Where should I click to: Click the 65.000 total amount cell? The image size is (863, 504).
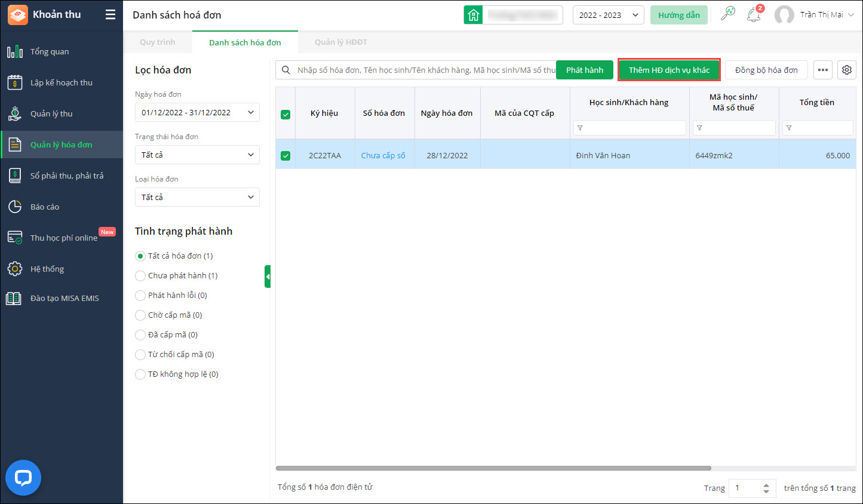coord(818,155)
